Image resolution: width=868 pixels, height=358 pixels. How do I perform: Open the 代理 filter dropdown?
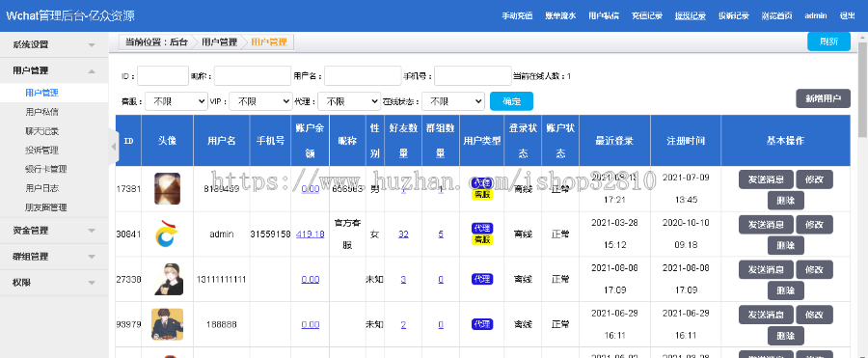pyautogui.click(x=349, y=101)
